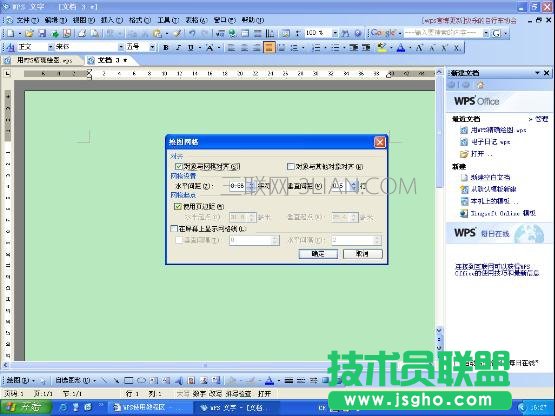Click the Google search input field

[x=443, y=33]
